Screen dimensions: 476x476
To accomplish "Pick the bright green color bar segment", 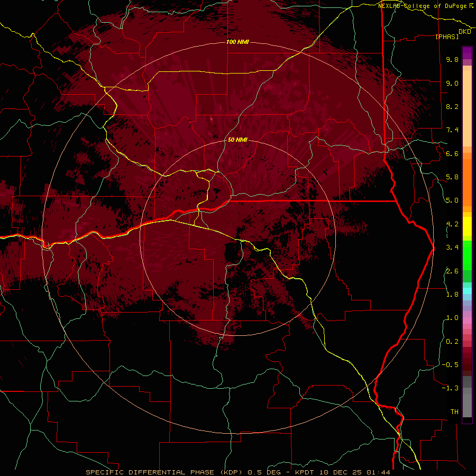I will click(467, 255).
